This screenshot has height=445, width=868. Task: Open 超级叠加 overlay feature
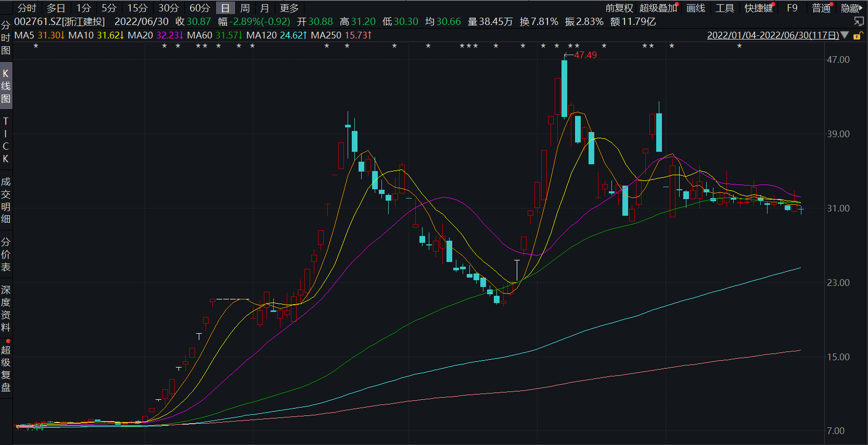point(658,8)
